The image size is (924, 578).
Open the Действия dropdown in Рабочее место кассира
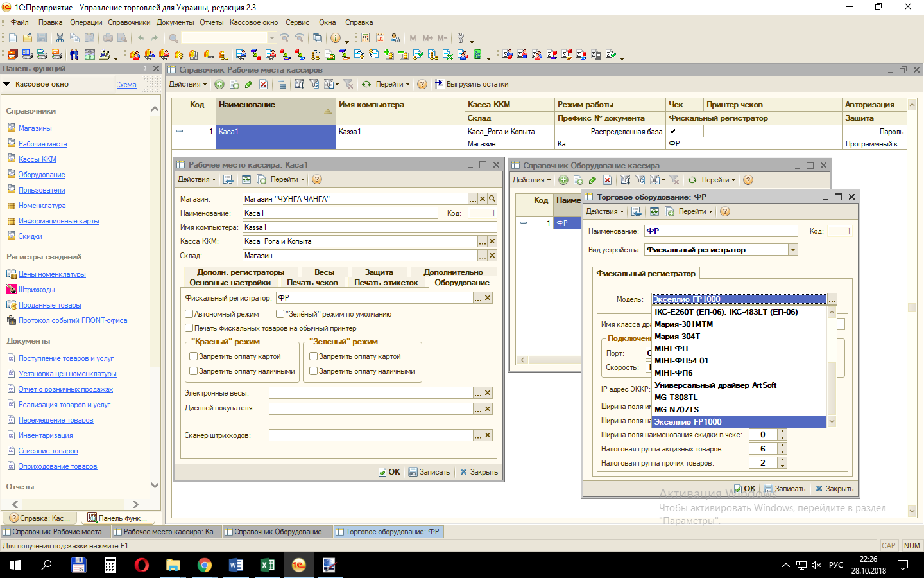(196, 180)
